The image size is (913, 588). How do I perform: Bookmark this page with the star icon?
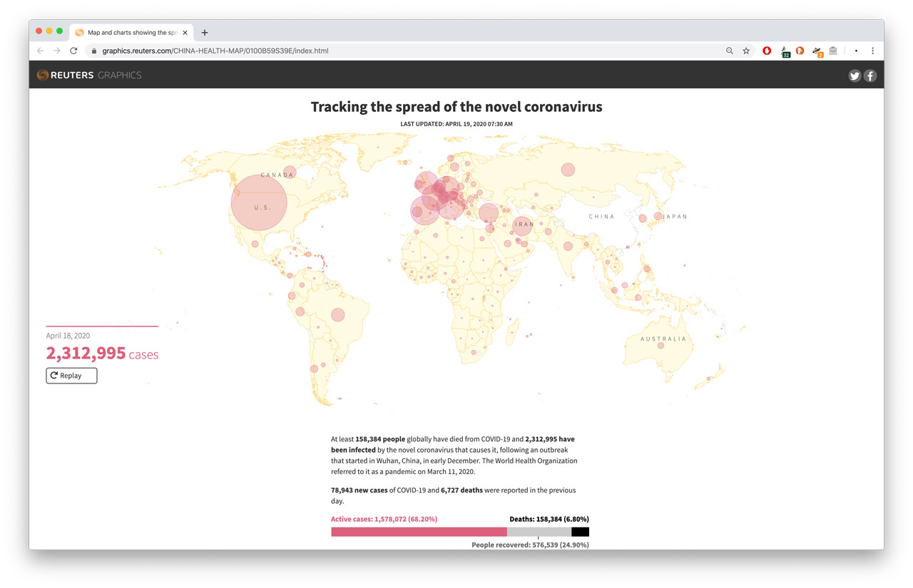(746, 51)
